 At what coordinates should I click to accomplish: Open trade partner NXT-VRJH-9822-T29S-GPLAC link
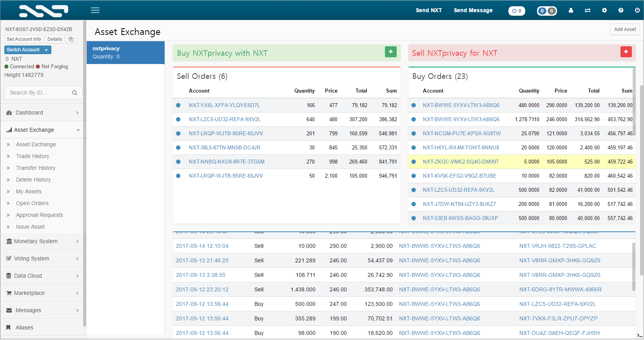[x=557, y=246]
